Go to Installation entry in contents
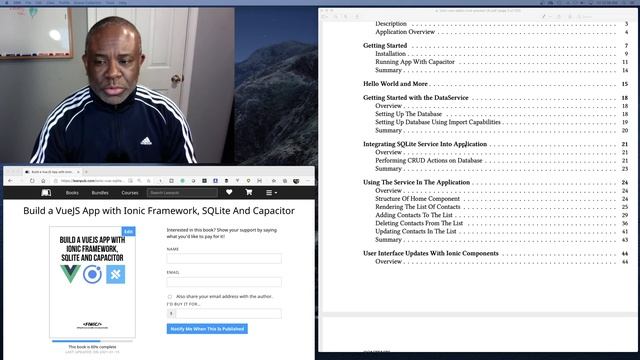 [391, 53]
